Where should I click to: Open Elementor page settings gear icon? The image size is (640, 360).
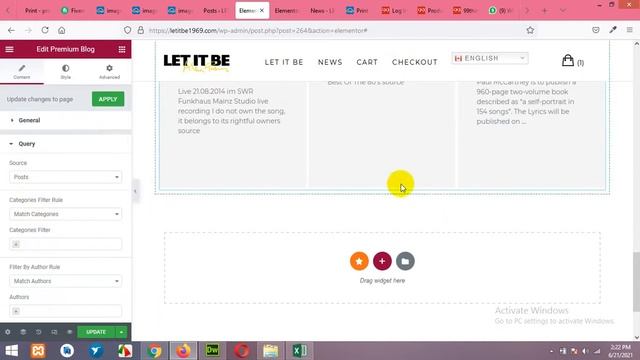pyautogui.click(x=8, y=332)
